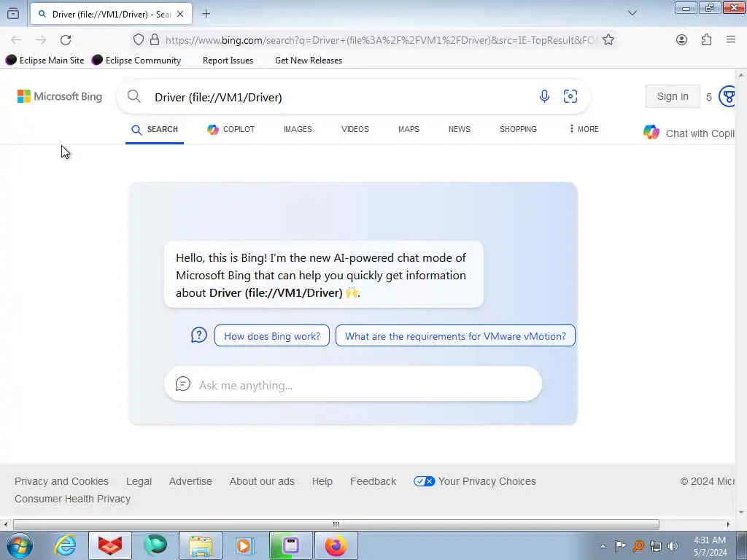Start voice search with microphone icon
747x560 pixels.
point(544,96)
